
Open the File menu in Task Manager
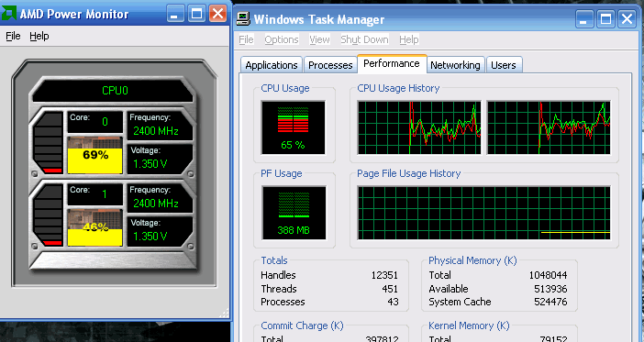pos(246,39)
